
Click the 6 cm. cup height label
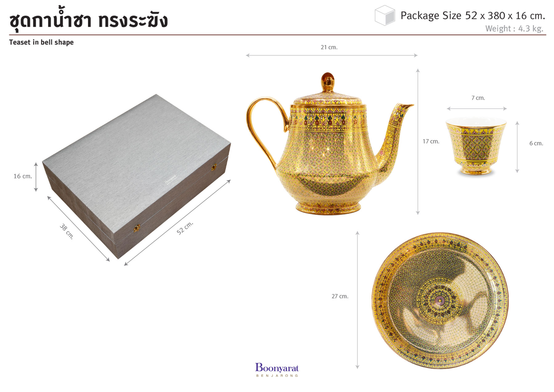(x=536, y=143)
